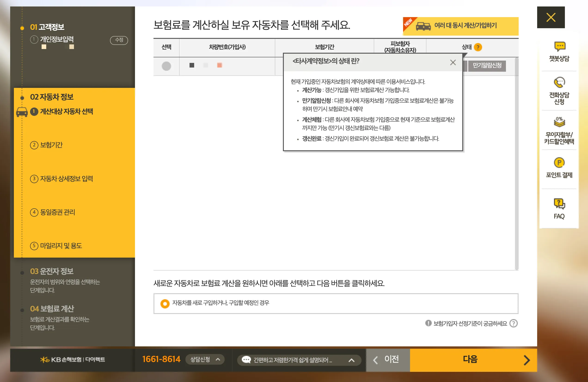
Task: Click the 만기알람신청 button
Action: click(487, 66)
